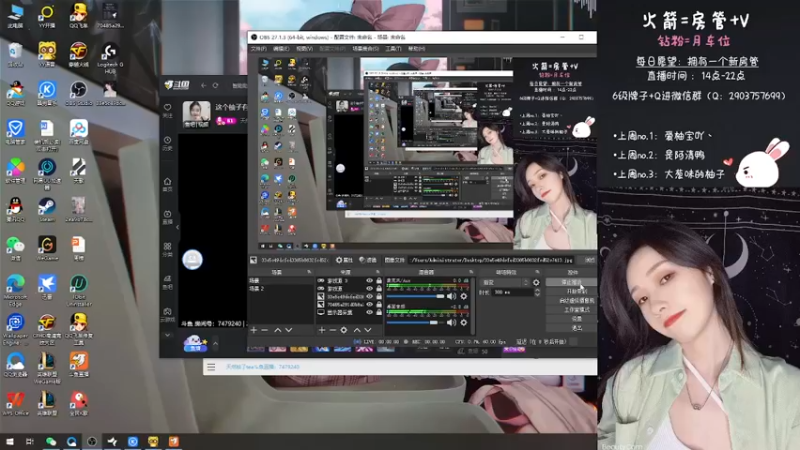Adjust the desktop audio volume slider in OBS
The height and width of the screenshot is (450, 800).
click(416, 322)
